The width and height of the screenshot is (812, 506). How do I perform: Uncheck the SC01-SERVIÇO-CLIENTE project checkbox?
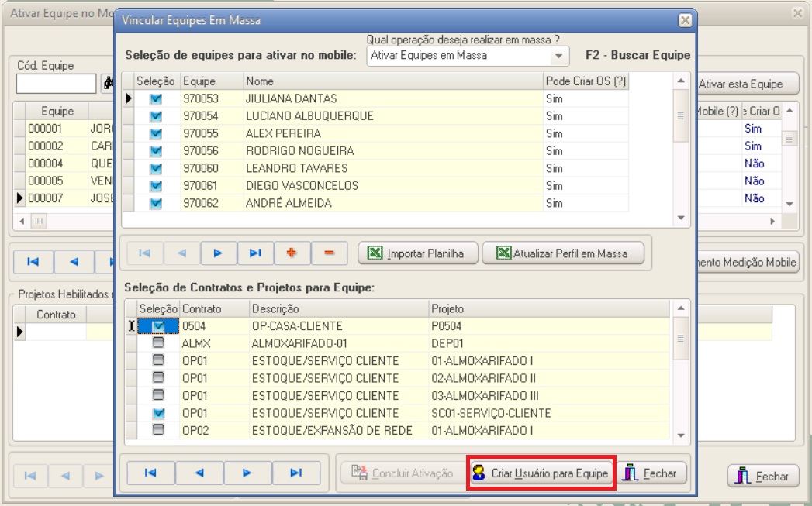click(x=158, y=413)
